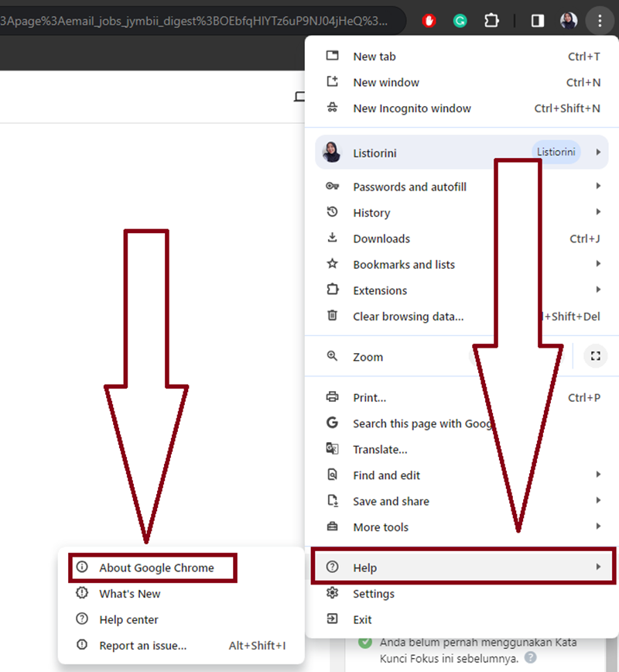Click the info icon beside About Google Chrome

click(x=82, y=567)
